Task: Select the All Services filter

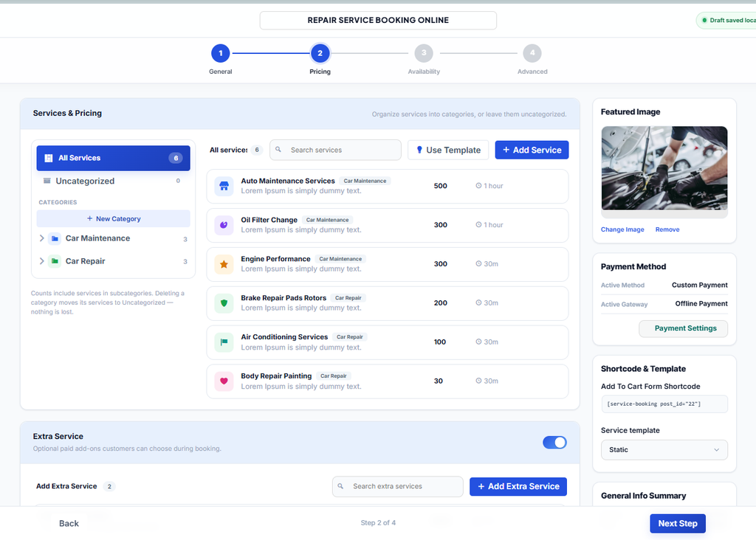Action: (113, 158)
